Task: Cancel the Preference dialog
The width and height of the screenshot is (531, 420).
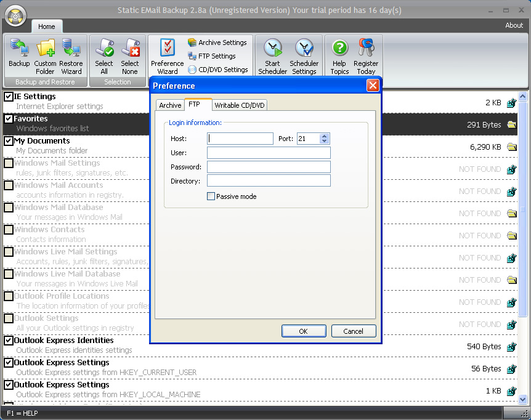Action: 354,331
